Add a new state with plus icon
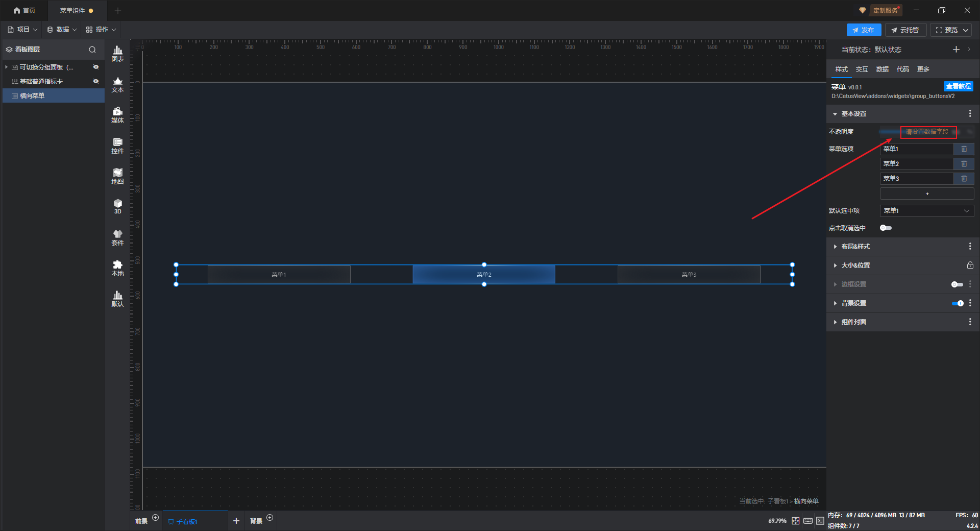The image size is (980, 531). [x=956, y=50]
